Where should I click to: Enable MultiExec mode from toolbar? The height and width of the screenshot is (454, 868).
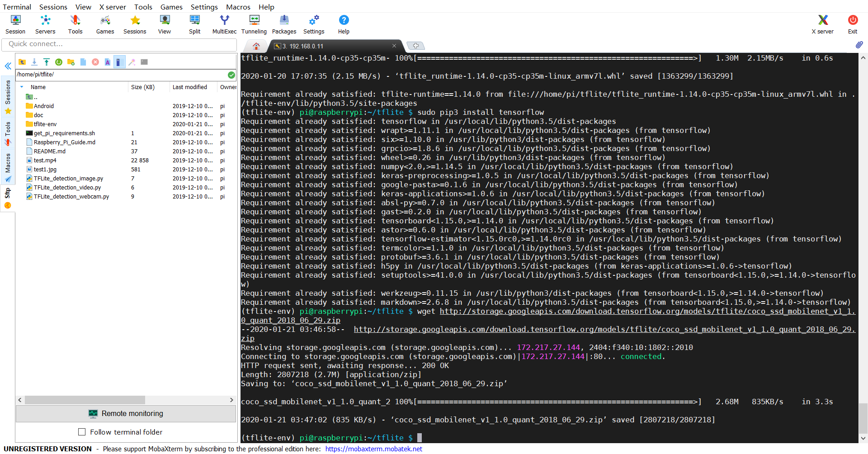pyautogui.click(x=224, y=24)
